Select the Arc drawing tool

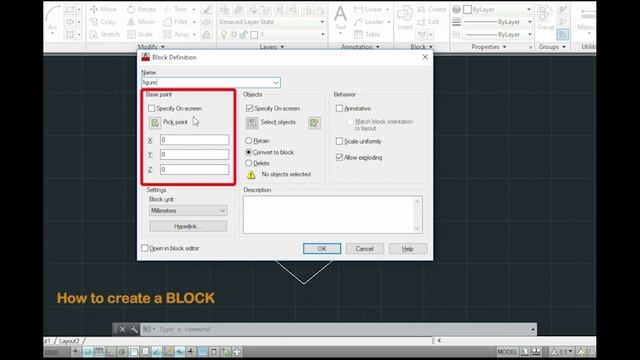tap(53, 17)
